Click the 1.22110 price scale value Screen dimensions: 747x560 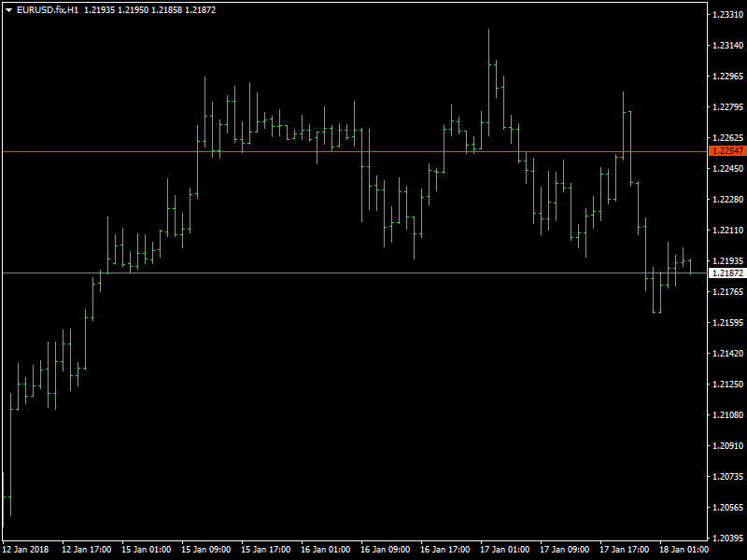pos(727,230)
